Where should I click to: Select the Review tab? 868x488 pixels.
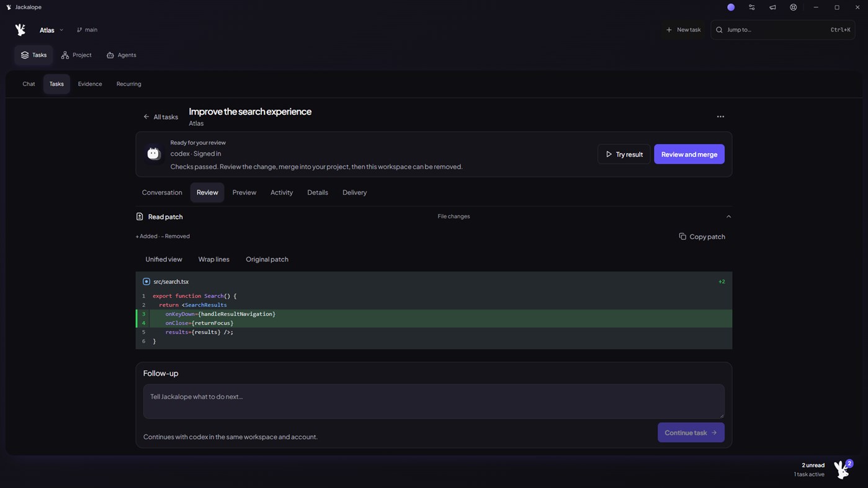207,192
